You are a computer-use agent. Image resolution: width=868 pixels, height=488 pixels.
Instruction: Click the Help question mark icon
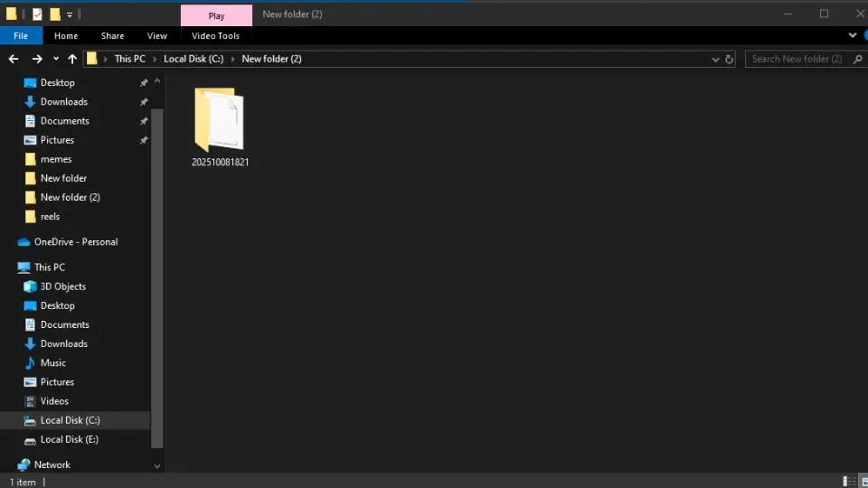coord(866,35)
